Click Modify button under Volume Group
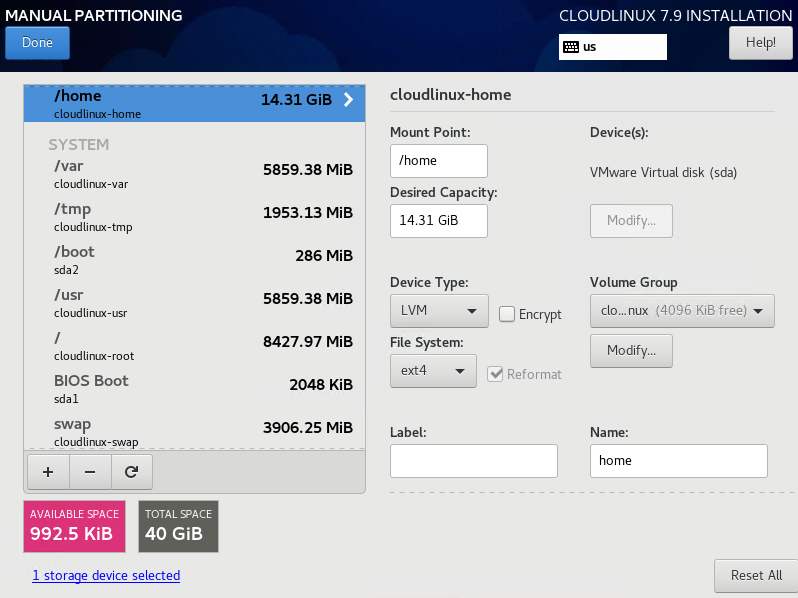 point(631,351)
